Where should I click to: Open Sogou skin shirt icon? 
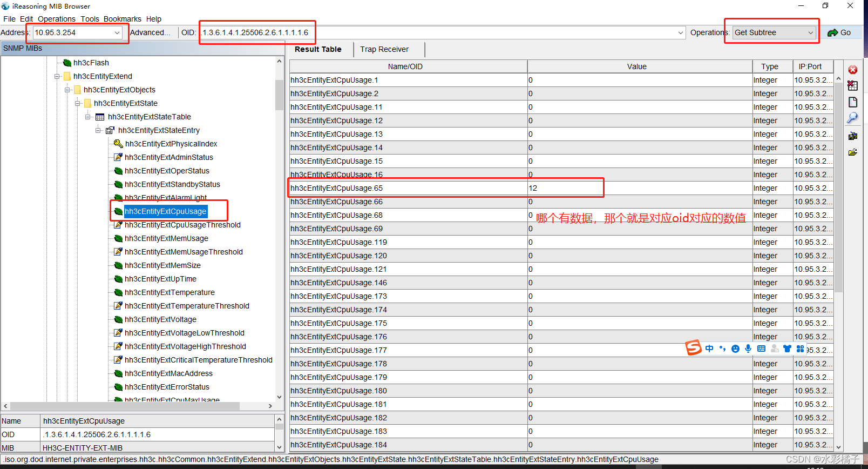point(787,349)
